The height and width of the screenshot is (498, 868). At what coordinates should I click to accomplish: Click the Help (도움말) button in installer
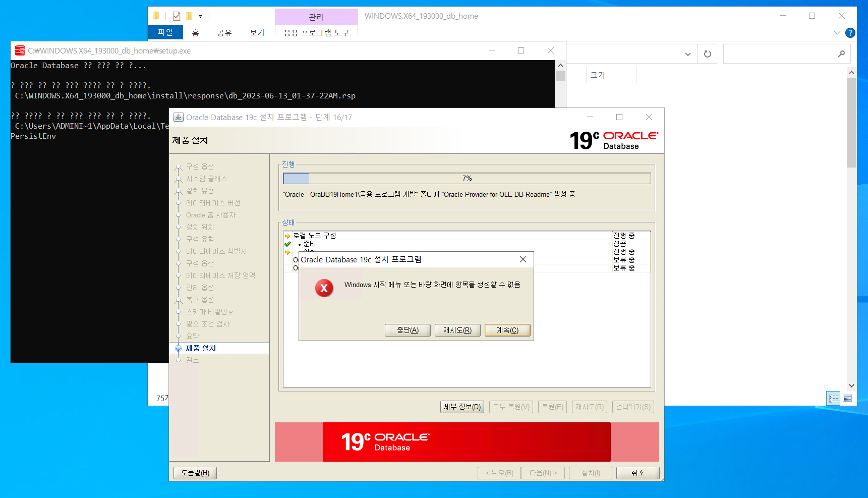click(x=195, y=473)
